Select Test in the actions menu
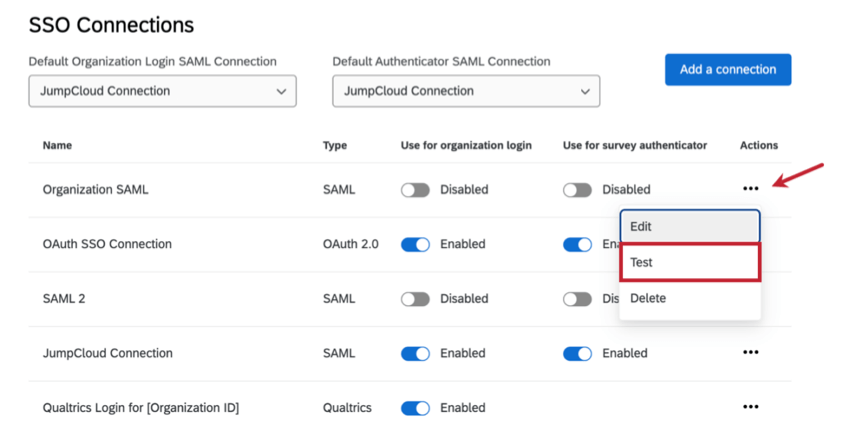Viewport: 850px width, 425px height. coord(689,262)
